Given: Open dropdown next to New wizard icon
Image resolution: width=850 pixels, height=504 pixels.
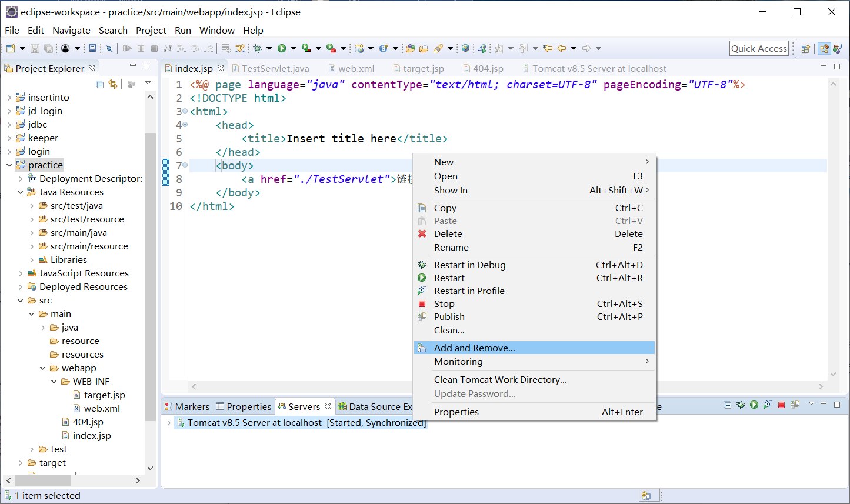Looking at the screenshot, I should (22, 48).
